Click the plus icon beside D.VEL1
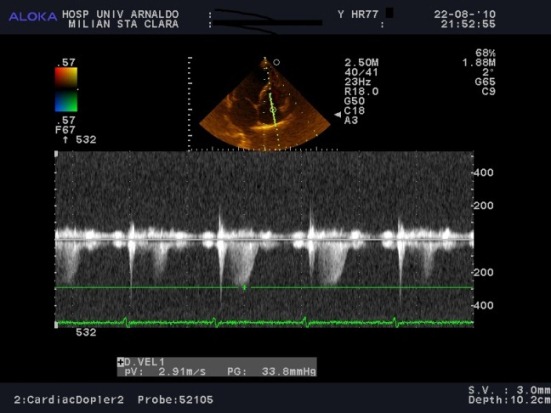Image resolution: width=551 pixels, height=413 pixels. point(121,362)
